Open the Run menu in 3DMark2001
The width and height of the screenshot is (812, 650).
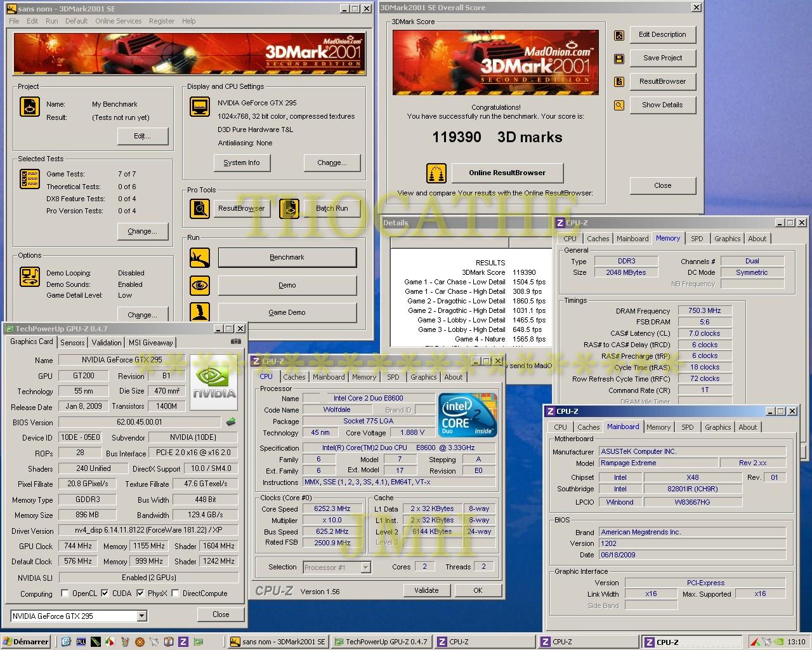tap(52, 21)
